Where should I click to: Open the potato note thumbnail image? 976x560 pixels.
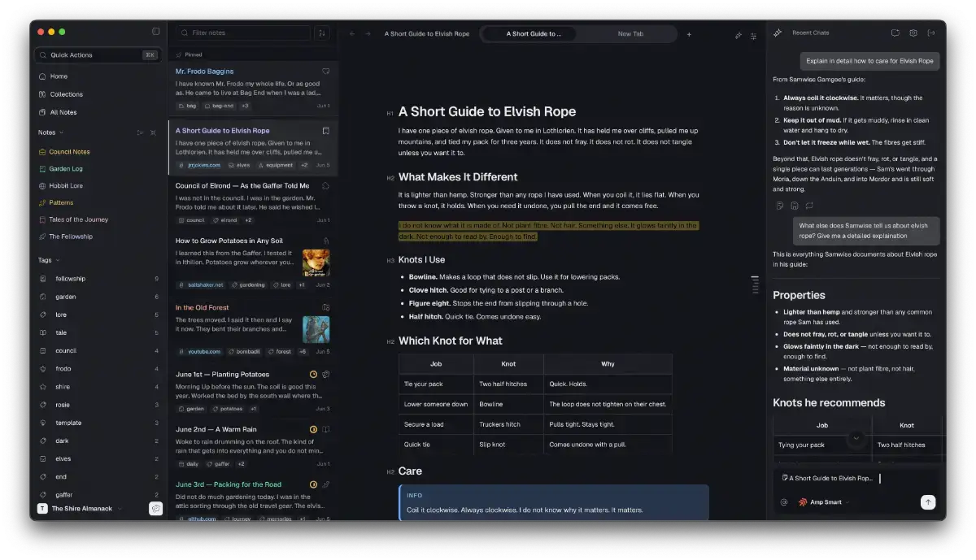pyautogui.click(x=316, y=263)
